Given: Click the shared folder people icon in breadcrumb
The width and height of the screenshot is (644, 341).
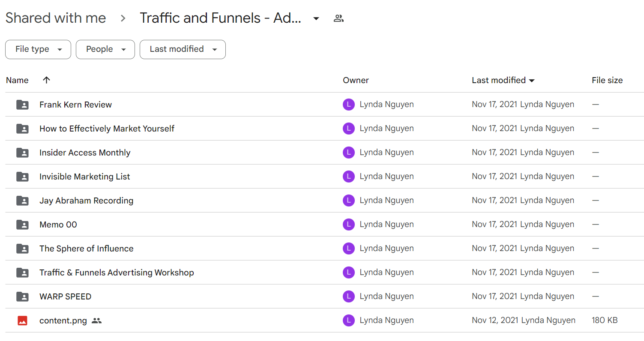Looking at the screenshot, I should [x=338, y=18].
